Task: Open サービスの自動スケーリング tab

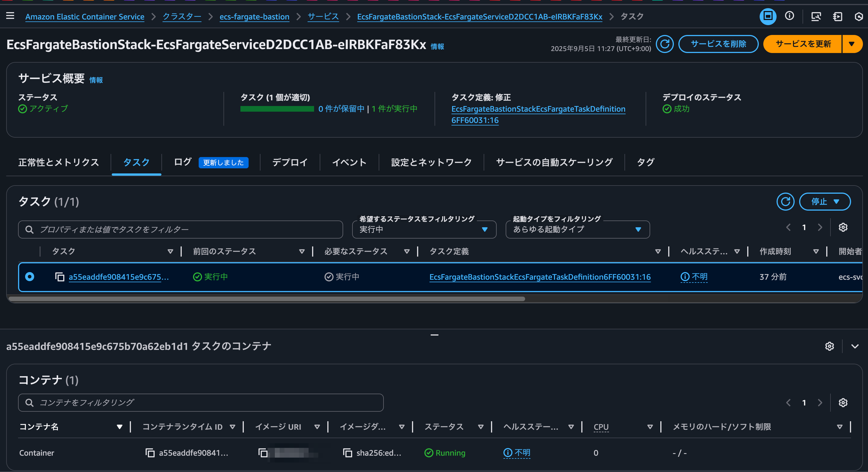Action: [x=554, y=162]
